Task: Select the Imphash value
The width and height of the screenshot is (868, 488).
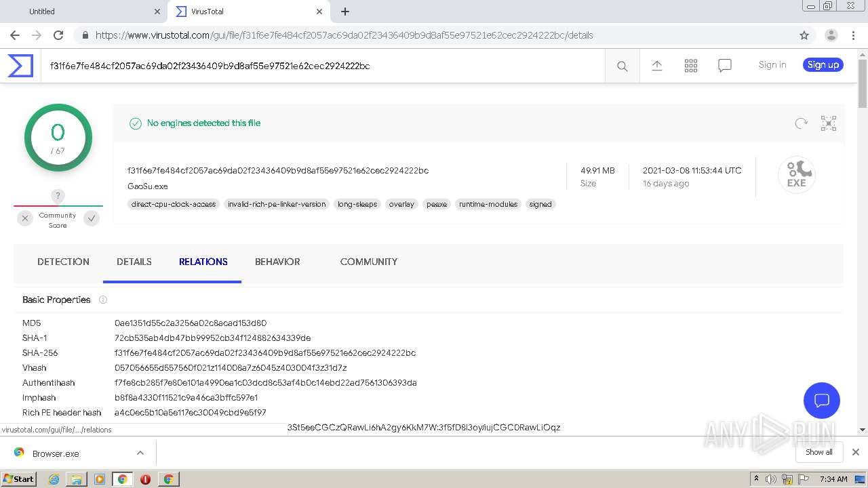Action: (x=186, y=398)
